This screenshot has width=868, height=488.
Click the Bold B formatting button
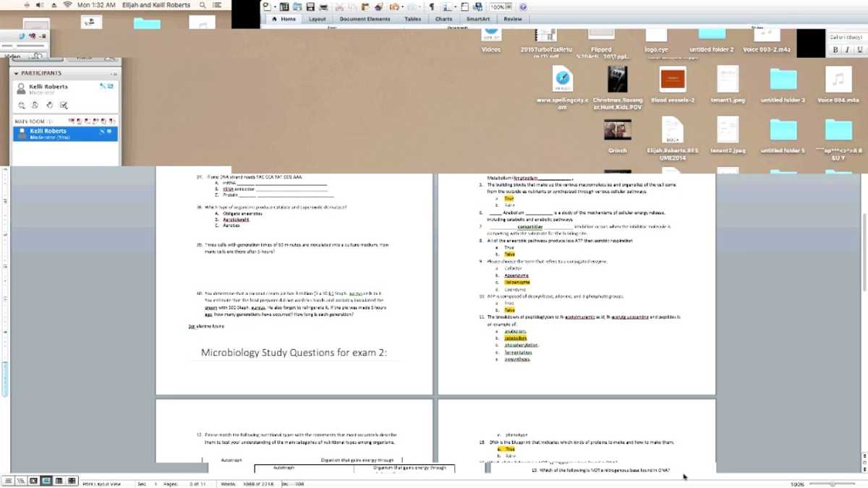click(835, 49)
